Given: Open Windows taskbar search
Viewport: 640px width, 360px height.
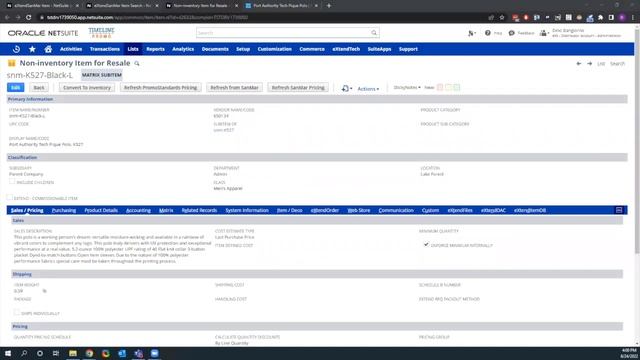Looking at the screenshot, I should pyautogui.click(x=24, y=353).
